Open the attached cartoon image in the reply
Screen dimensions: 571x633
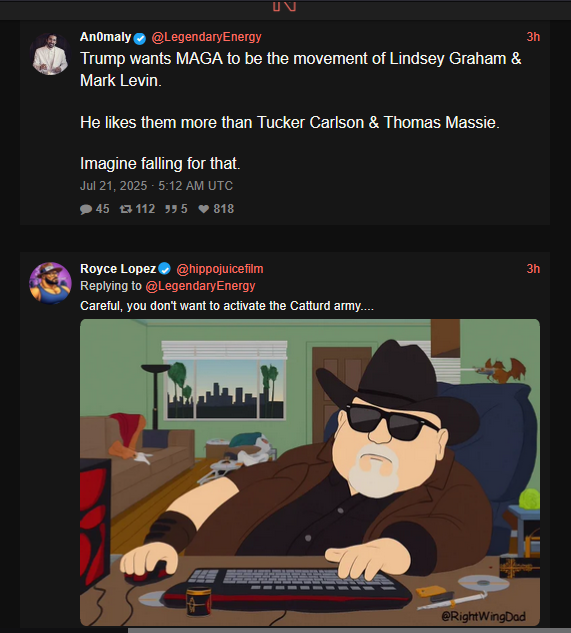[310, 472]
